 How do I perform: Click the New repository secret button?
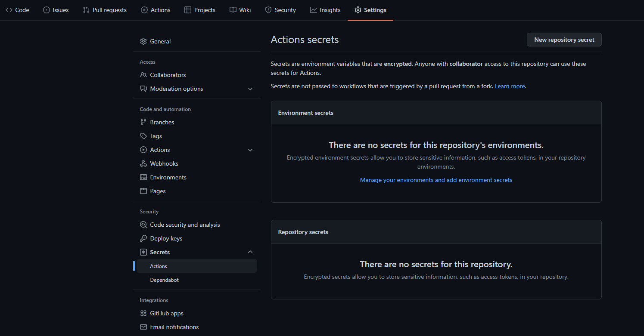[x=564, y=40]
